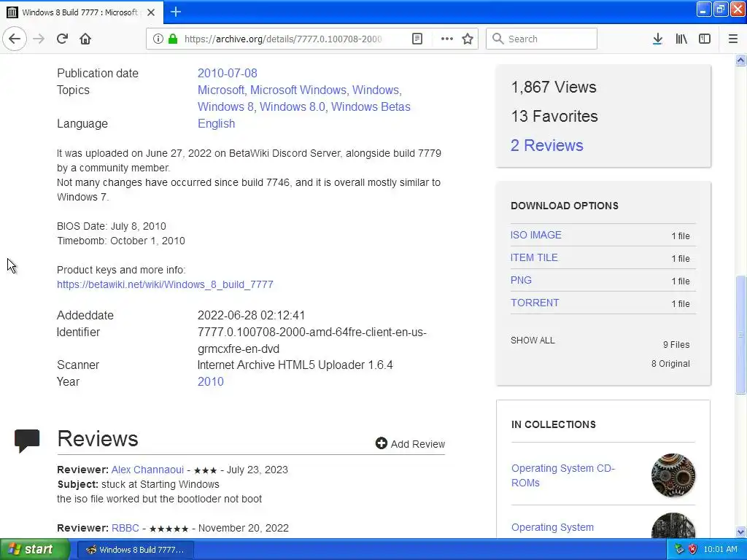Click the page scrollbar down arrow
747x560 pixels.
point(740,532)
